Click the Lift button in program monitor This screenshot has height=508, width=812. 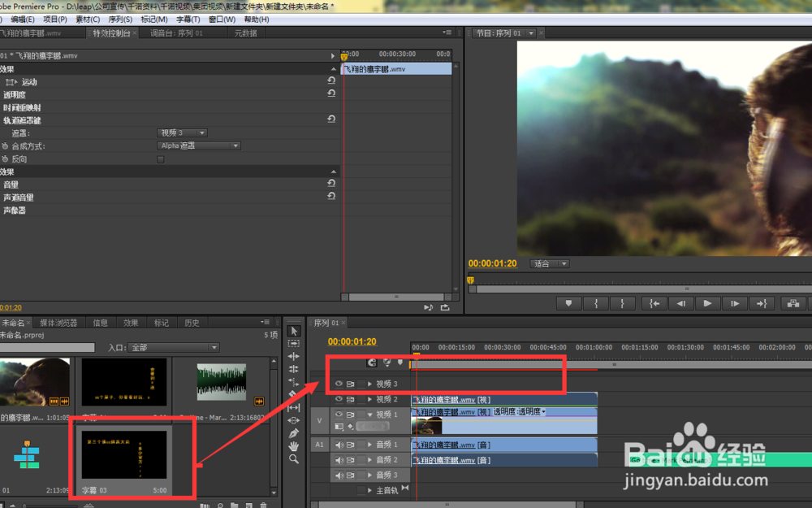click(x=793, y=304)
